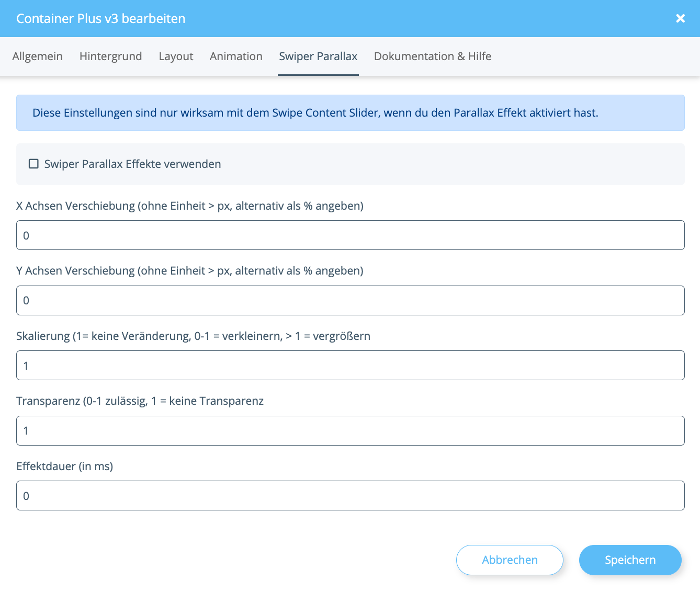The height and width of the screenshot is (592, 700).
Task: Click the blue info notice text
Action: pyautogui.click(x=315, y=113)
